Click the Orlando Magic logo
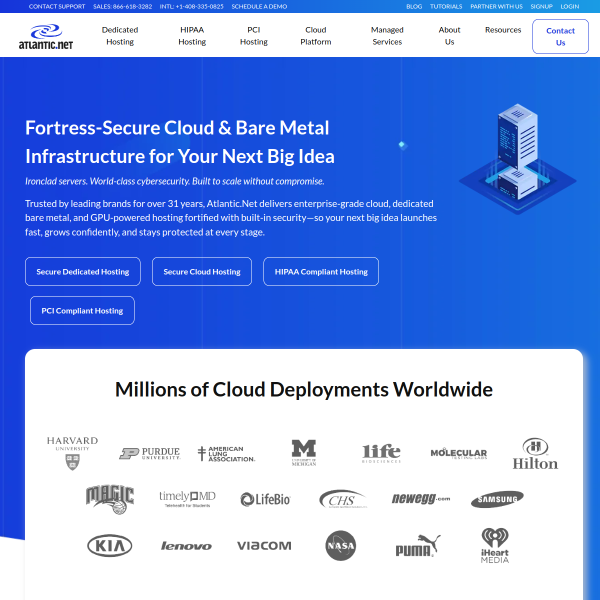This screenshot has width=600, height=600. 110,499
